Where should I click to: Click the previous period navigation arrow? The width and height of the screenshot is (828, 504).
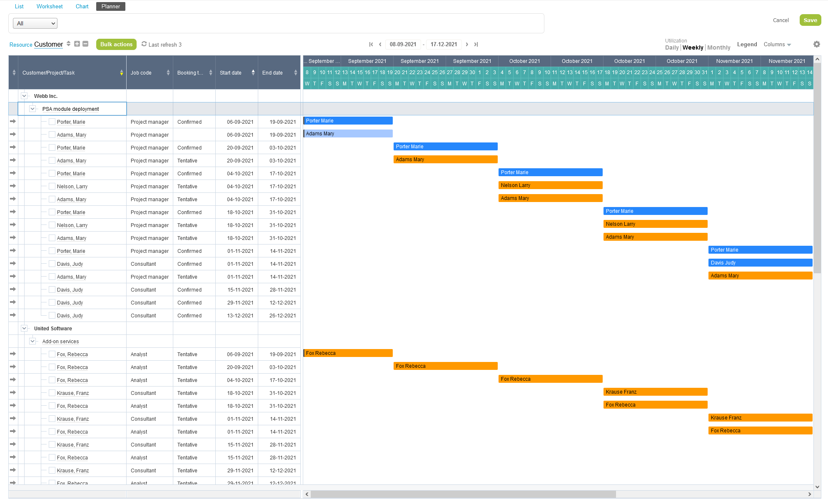(x=381, y=45)
